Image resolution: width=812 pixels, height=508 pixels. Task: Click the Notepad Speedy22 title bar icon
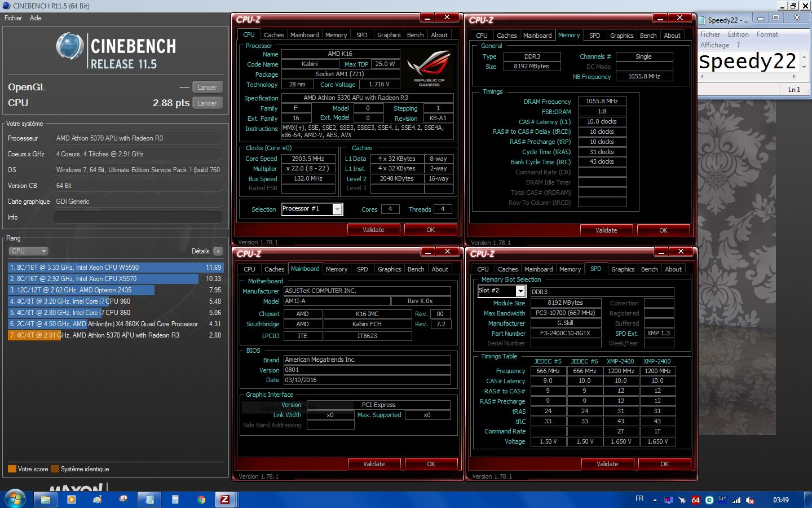[x=703, y=20]
